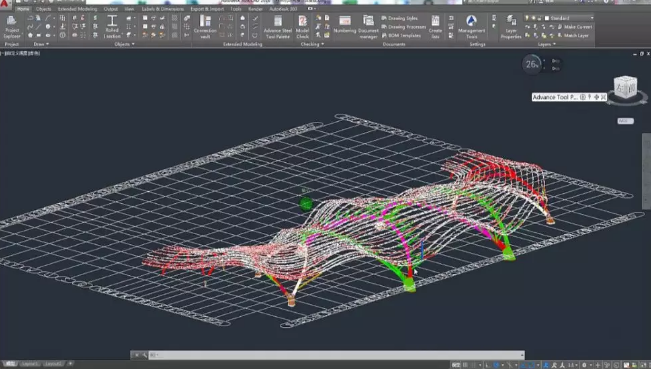Open Layer Properties panel
This screenshot has width=651, height=369.
(x=511, y=27)
